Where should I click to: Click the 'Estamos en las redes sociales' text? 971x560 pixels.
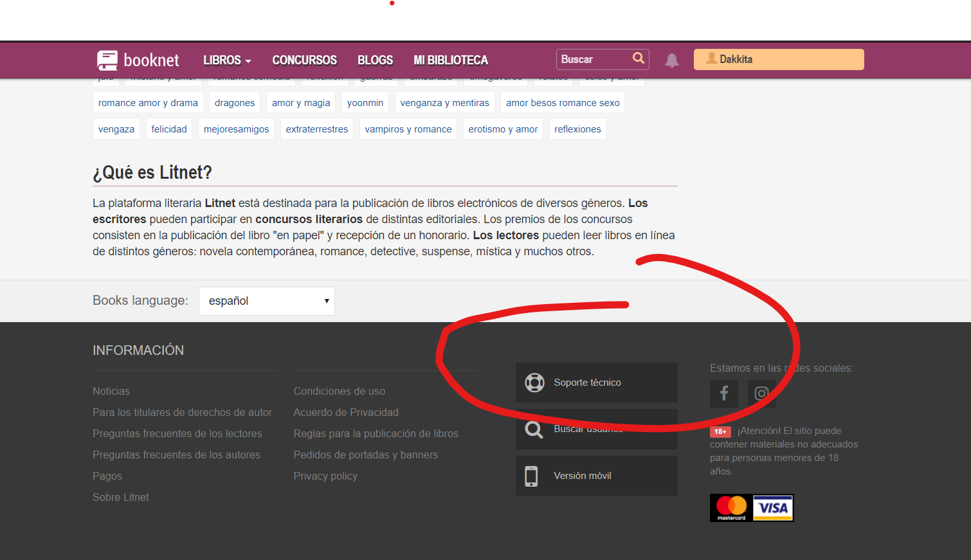tap(781, 368)
